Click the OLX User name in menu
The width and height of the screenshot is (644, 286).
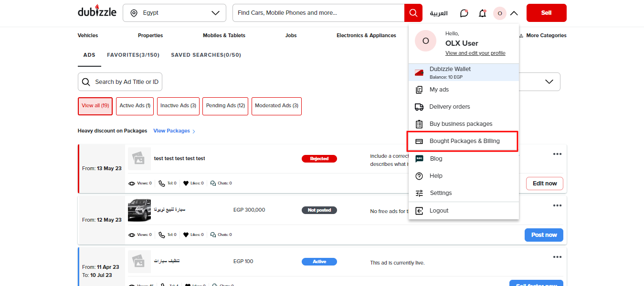coord(462,43)
